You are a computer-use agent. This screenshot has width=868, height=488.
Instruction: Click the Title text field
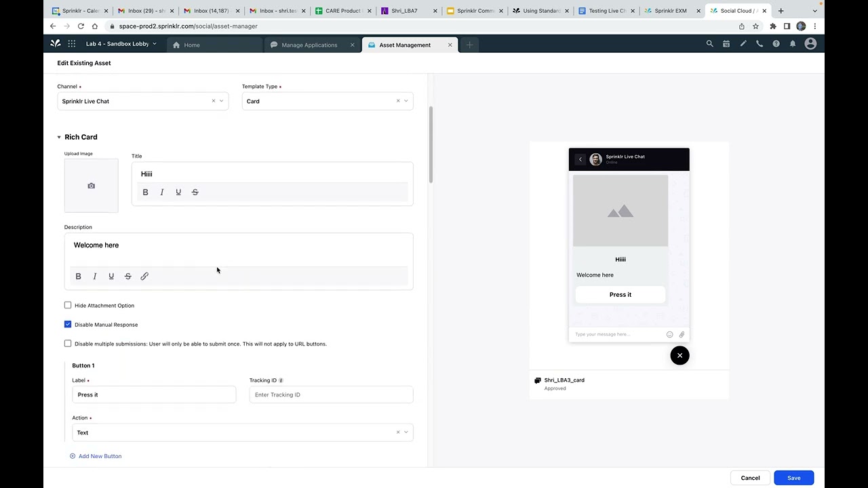coord(273,174)
